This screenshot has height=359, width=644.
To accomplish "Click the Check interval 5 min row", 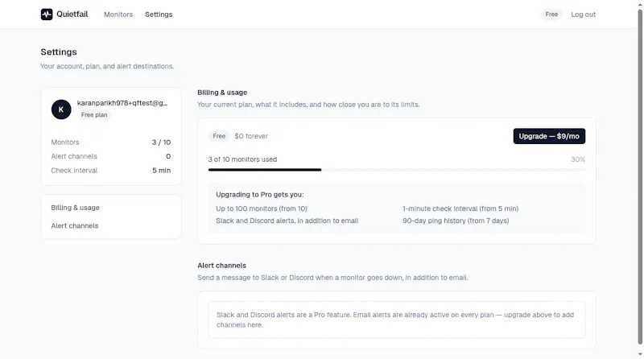I will 111,171.
